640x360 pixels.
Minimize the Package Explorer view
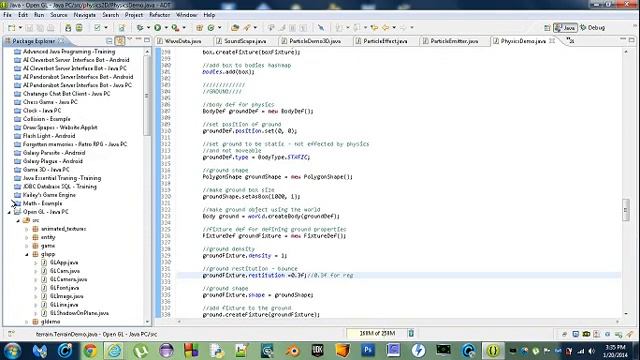(x=138, y=40)
